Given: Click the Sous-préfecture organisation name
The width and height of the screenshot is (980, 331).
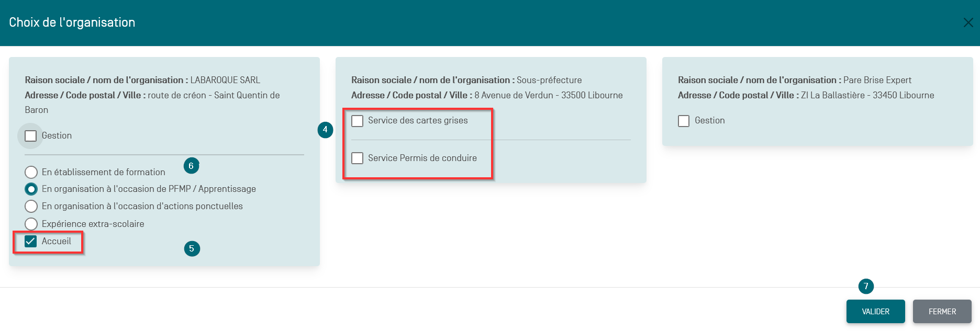Looking at the screenshot, I should pos(549,80).
